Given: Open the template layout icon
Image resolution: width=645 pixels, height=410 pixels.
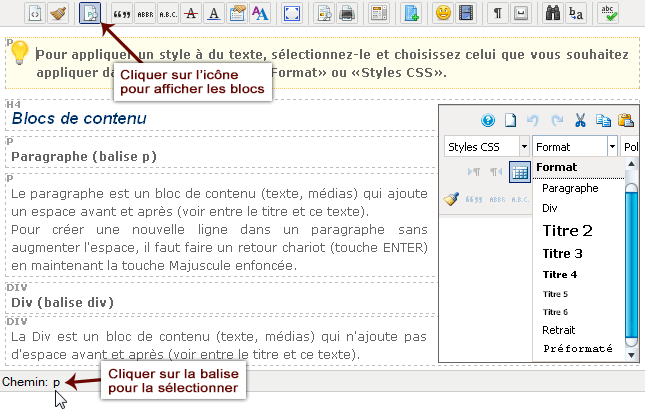Looking at the screenshot, I should [379, 14].
